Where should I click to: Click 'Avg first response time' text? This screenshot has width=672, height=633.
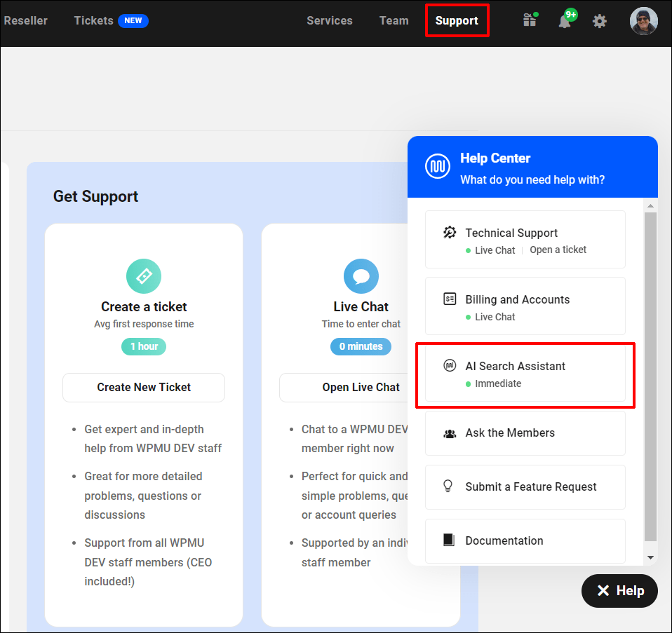click(144, 324)
